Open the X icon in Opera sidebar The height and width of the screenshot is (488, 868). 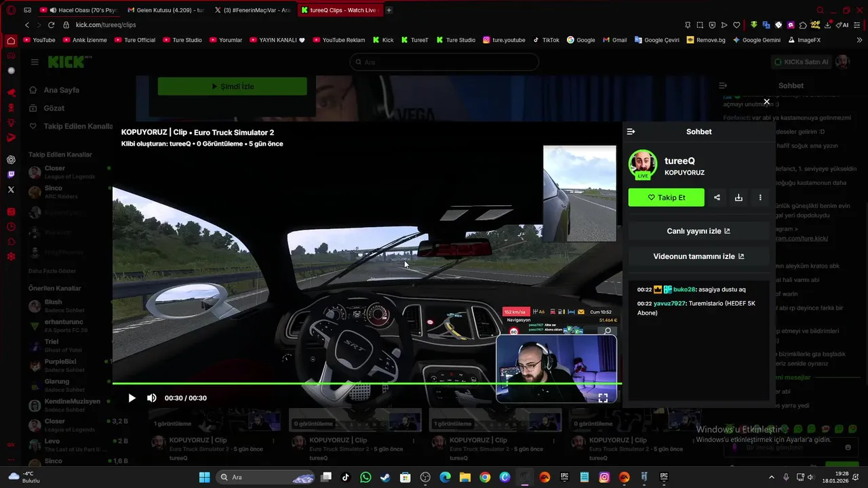click(x=11, y=190)
